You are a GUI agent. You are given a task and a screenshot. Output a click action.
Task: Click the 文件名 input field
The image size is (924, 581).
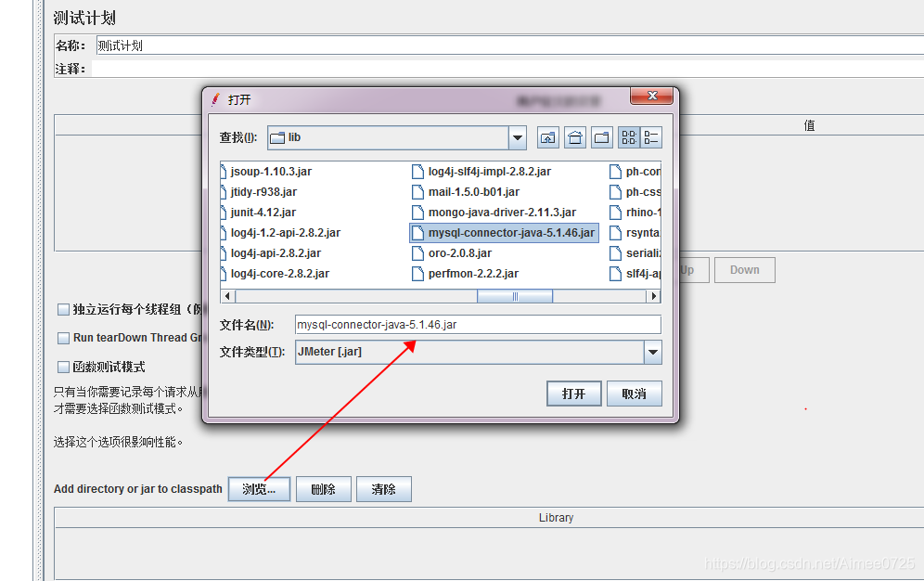(x=478, y=325)
